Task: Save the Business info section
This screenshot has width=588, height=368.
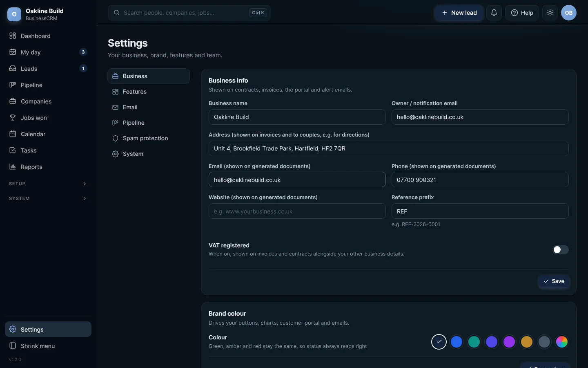Action: click(554, 281)
